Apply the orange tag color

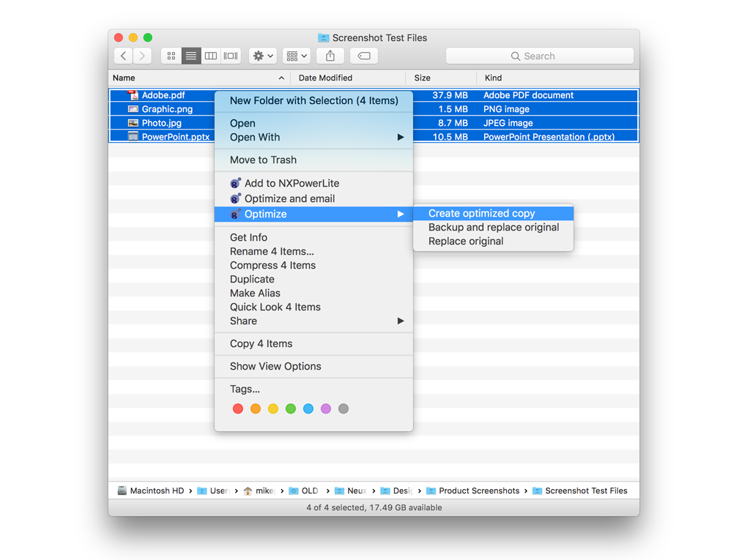(256, 409)
